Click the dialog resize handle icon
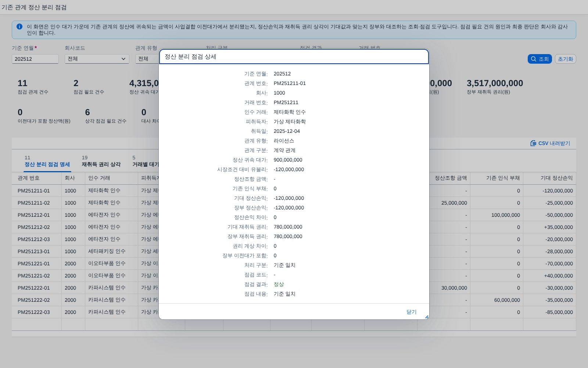The width and height of the screenshot is (588, 368). 426,317
